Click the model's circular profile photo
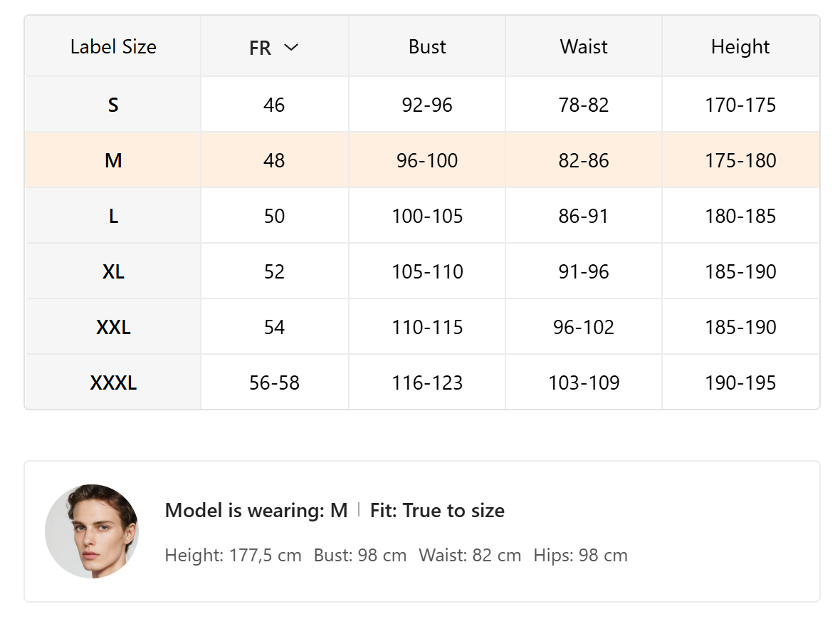The image size is (840, 624). pos(92,531)
